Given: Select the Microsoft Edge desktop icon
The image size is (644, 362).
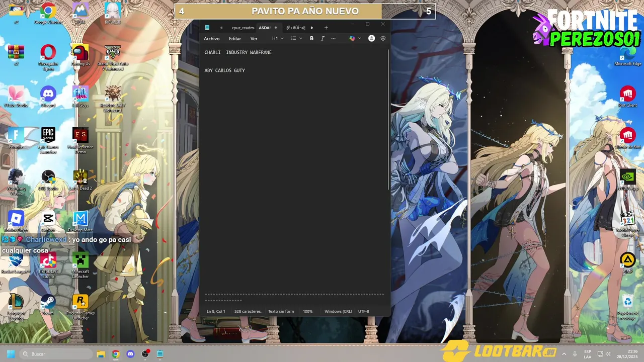Looking at the screenshot, I should tap(628, 55).
